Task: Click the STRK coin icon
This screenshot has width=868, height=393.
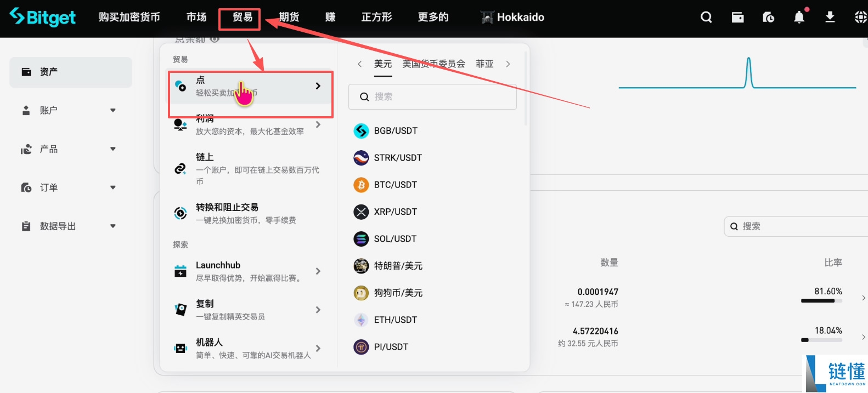Action: coord(361,158)
